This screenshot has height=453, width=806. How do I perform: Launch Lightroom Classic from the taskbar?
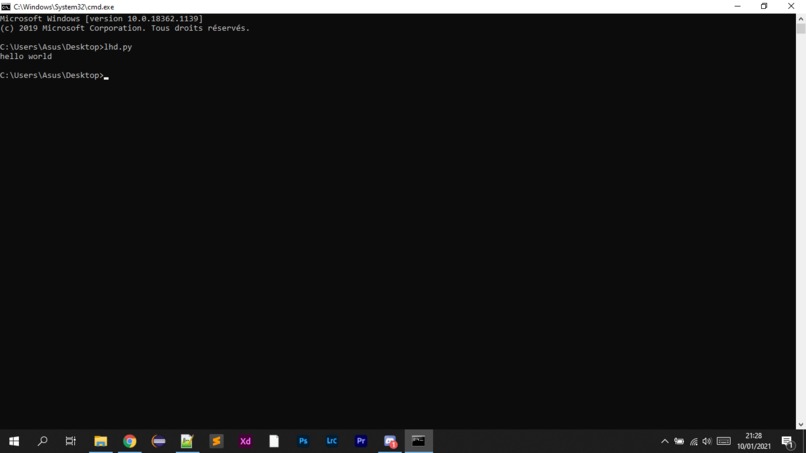click(x=332, y=441)
